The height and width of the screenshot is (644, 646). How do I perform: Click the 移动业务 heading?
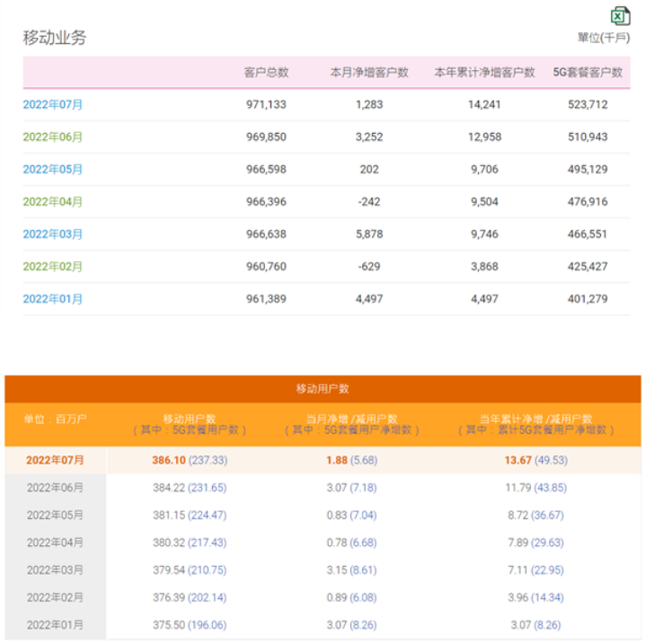55,38
